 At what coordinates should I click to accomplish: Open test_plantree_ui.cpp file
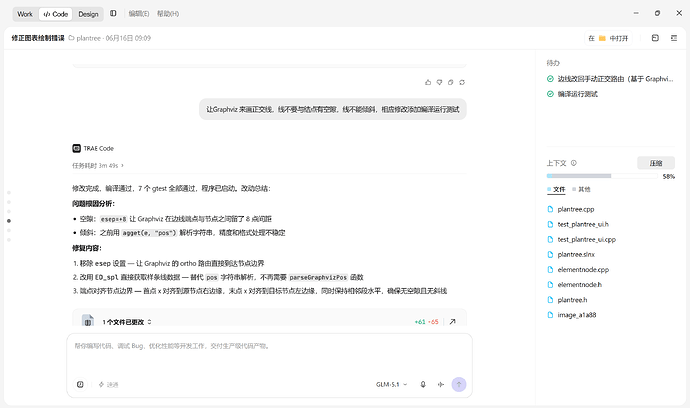pyautogui.click(x=581, y=239)
